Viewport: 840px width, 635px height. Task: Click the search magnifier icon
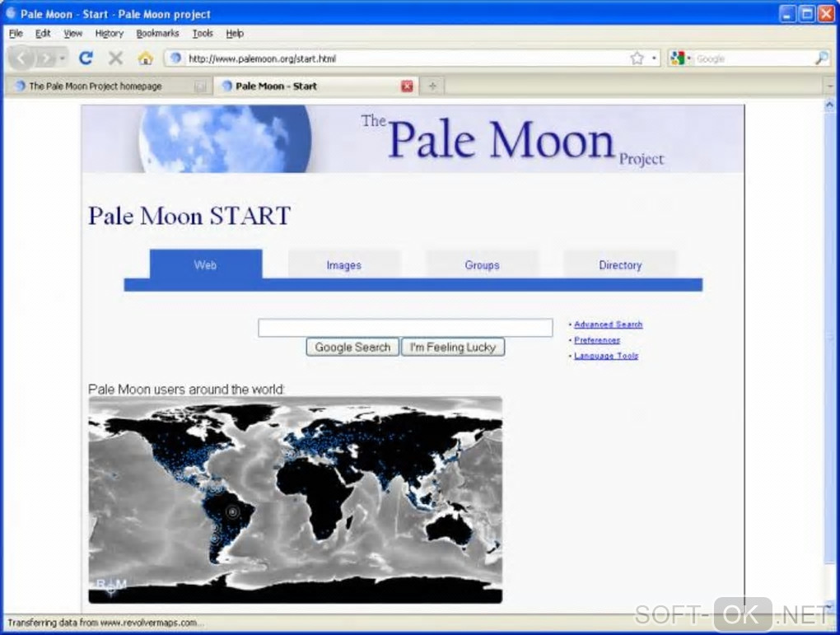point(822,58)
